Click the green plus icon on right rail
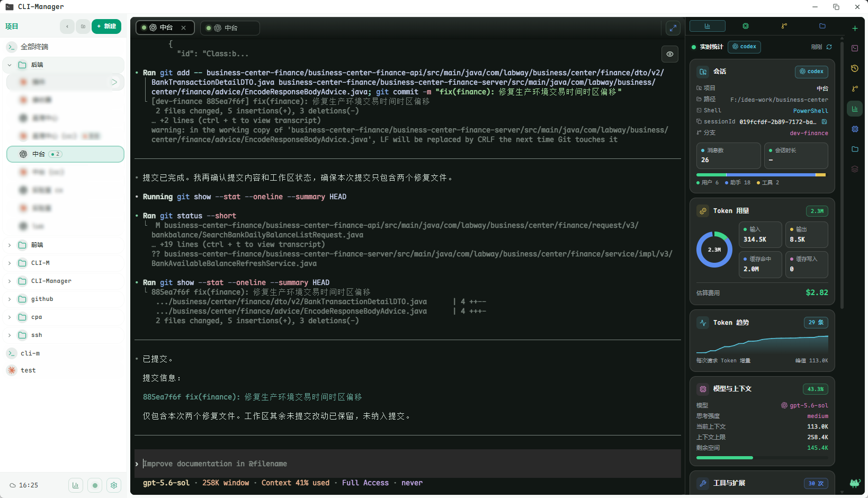Screen dimensions: 868x498 click(x=855, y=28)
